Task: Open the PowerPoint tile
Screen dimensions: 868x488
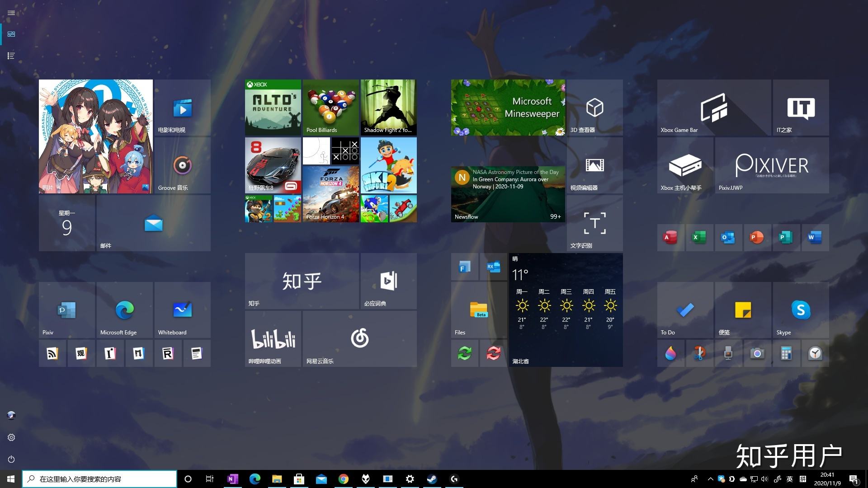Action: pyautogui.click(x=757, y=238)
